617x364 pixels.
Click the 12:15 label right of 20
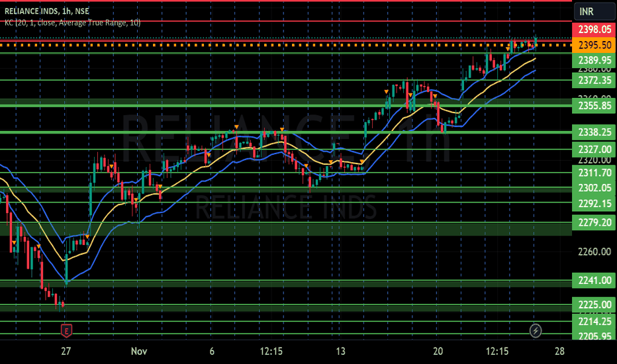coord(497,351)
